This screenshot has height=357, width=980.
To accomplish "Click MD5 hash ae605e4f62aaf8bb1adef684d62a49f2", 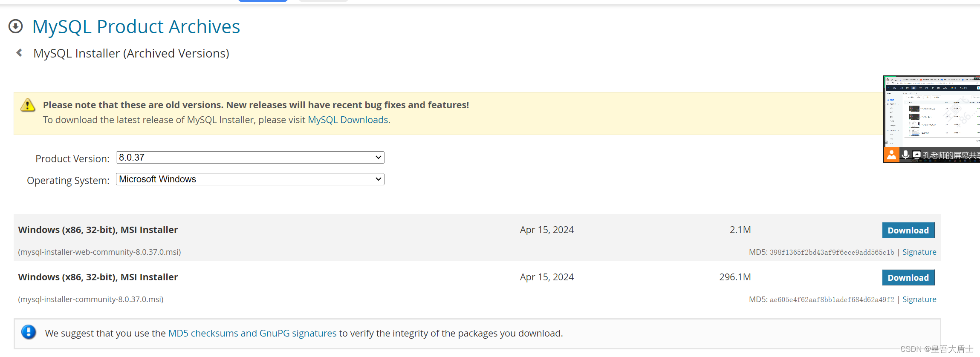I will tap(832, 299).
